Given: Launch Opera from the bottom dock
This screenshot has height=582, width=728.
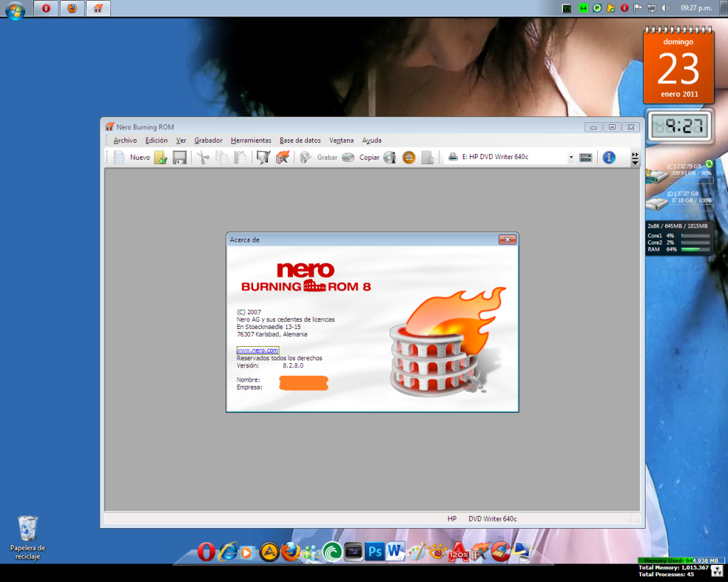Looking at the screenshot, I should tap(206, 552).
